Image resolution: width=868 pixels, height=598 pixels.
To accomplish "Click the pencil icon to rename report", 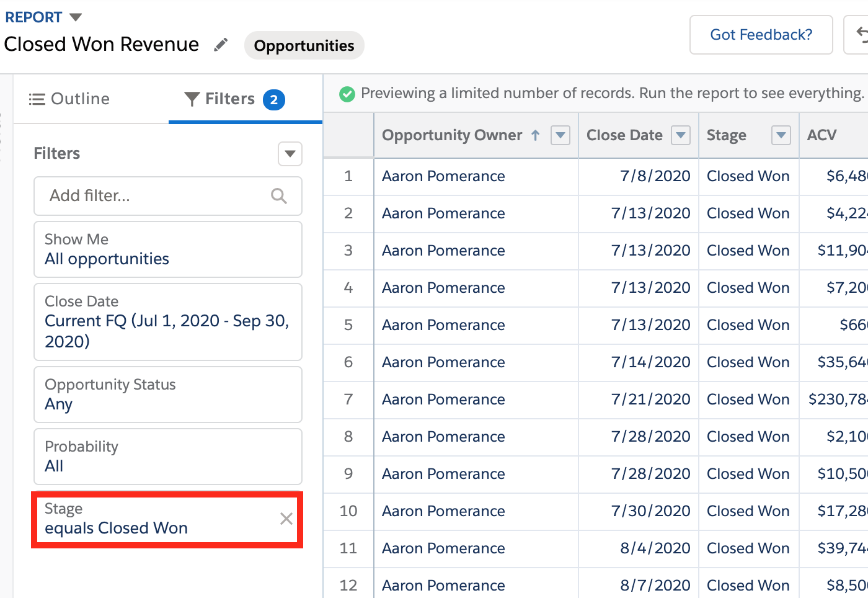I will [x=221, y=45].
